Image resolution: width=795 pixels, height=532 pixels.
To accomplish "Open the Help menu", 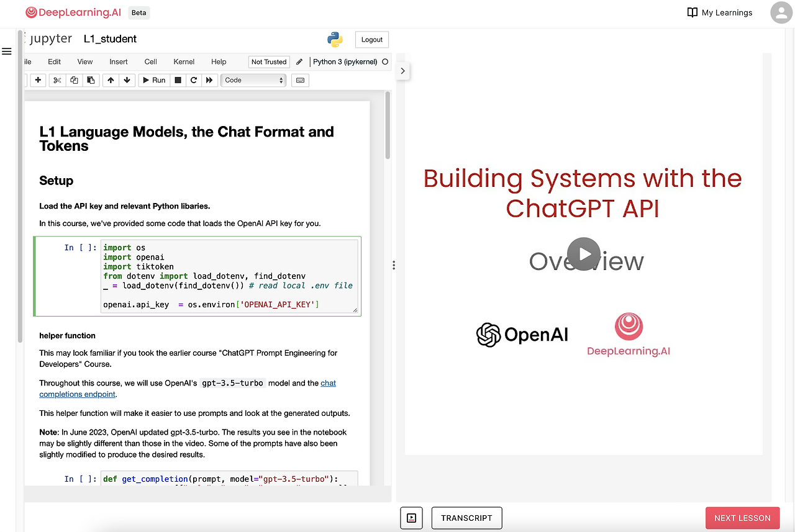I will point(219,61).
